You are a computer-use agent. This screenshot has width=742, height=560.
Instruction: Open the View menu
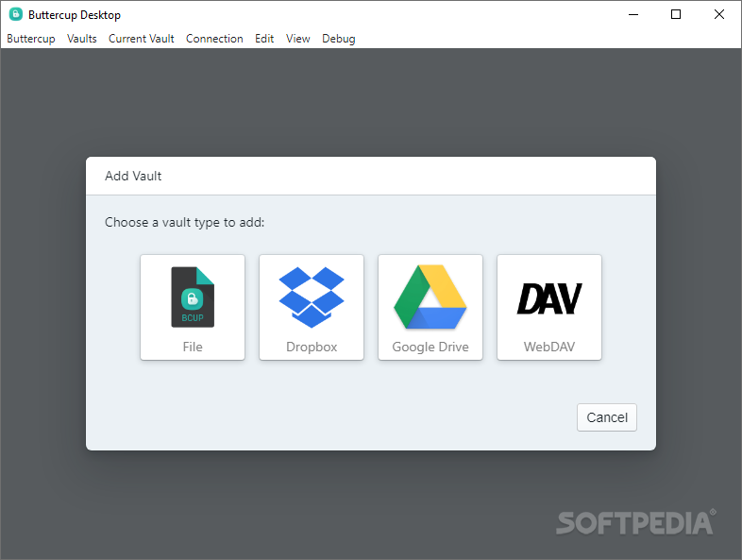tap(297, 39)
